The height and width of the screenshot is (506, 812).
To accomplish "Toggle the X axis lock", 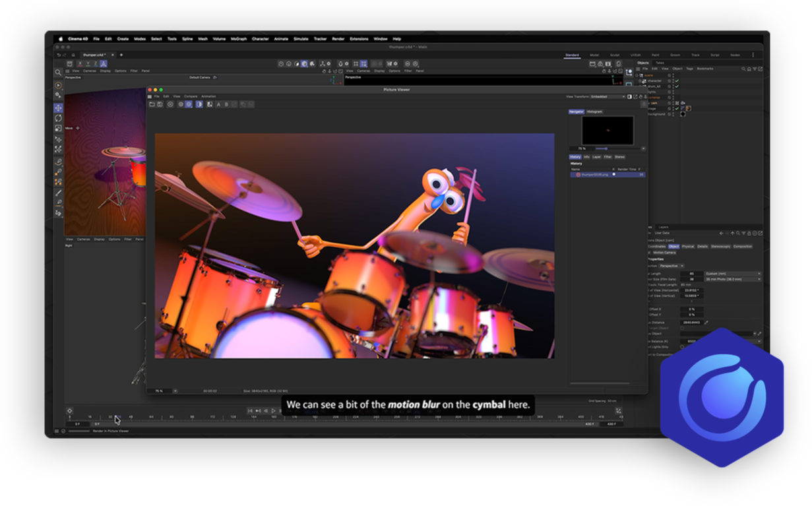I will point(79,64).
